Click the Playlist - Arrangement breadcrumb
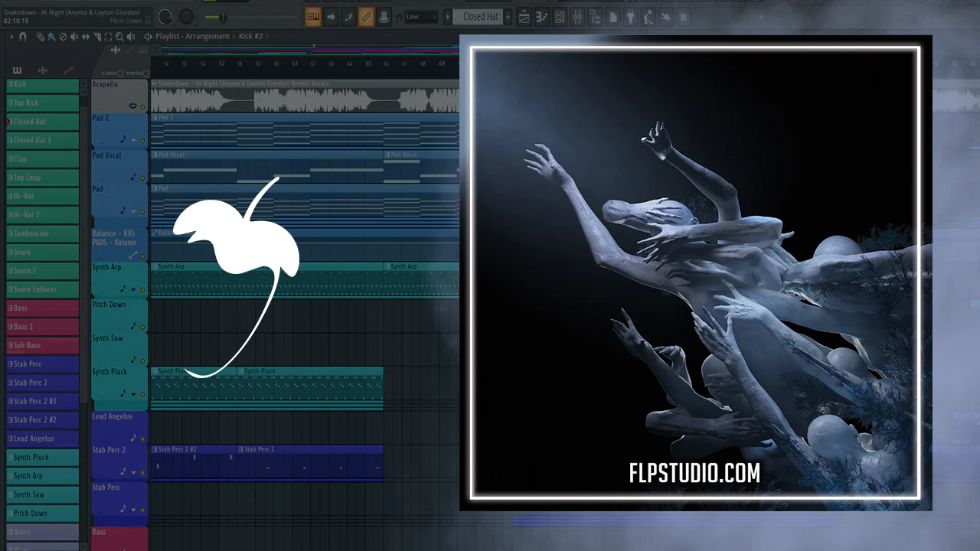980x551 pixels. 192,36
